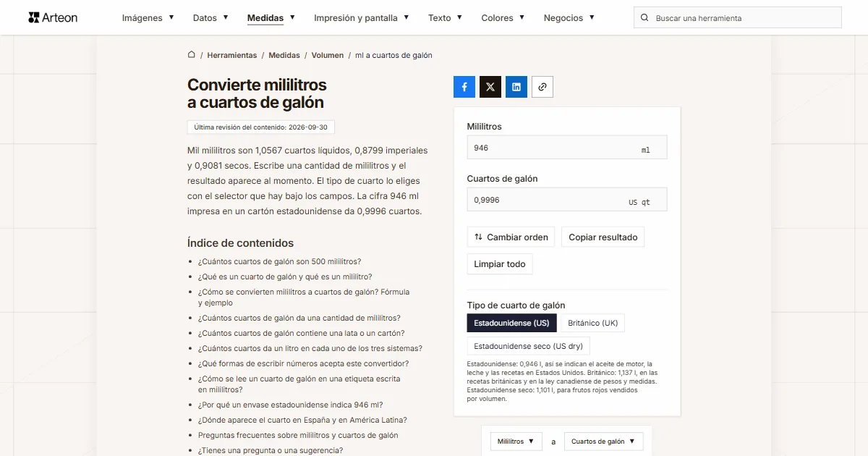The image size is (868, 456).
Task: Share the page on LinkedIn
Action: [516, 87]
